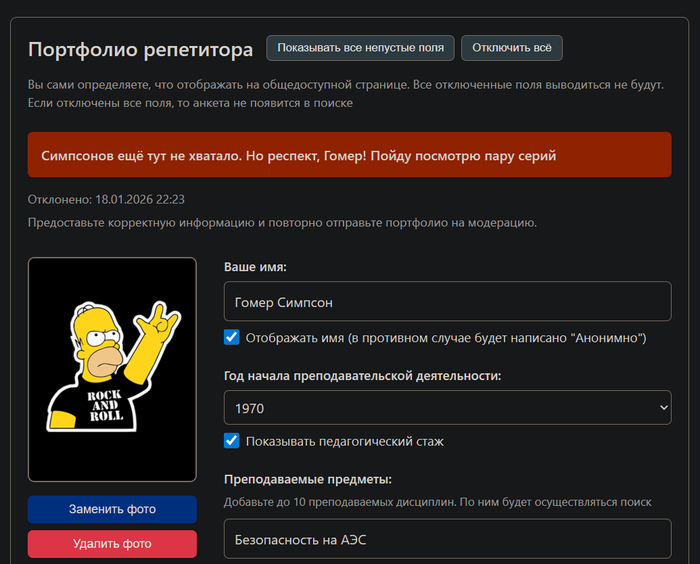Focus the name field containing "Гомер Симпсон"
This screenshot has width=700, height=564.
[447, 302]
